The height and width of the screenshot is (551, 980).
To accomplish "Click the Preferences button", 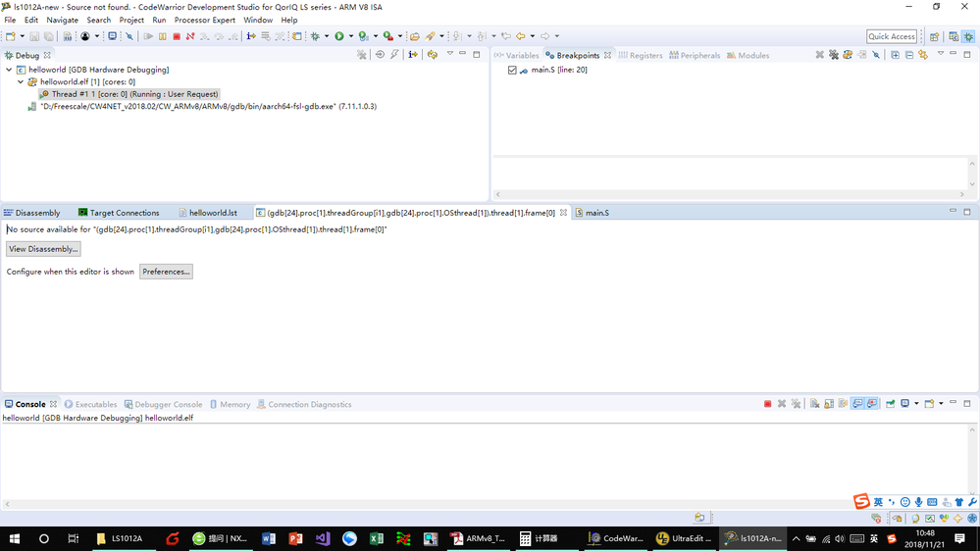I will coord(166,272).
